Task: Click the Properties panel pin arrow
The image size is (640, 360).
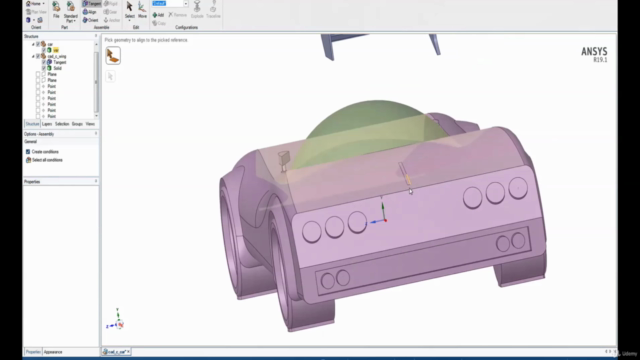Action: [x=96, y=181]
